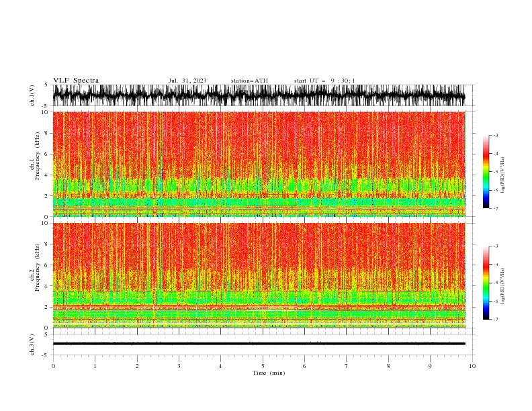The image size is (532, 411).
Task: Click the "station=ATH" header label
Action: [249, 81]
